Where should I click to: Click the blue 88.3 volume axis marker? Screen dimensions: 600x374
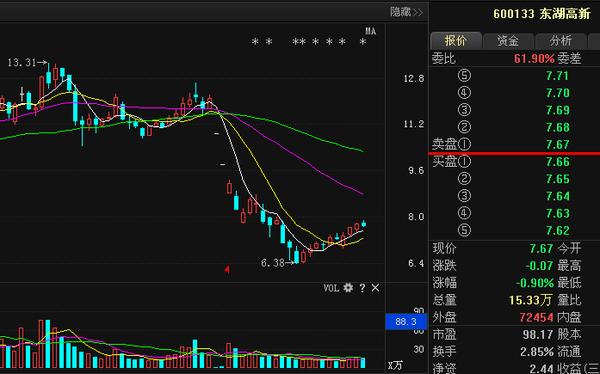coord(406,322)
